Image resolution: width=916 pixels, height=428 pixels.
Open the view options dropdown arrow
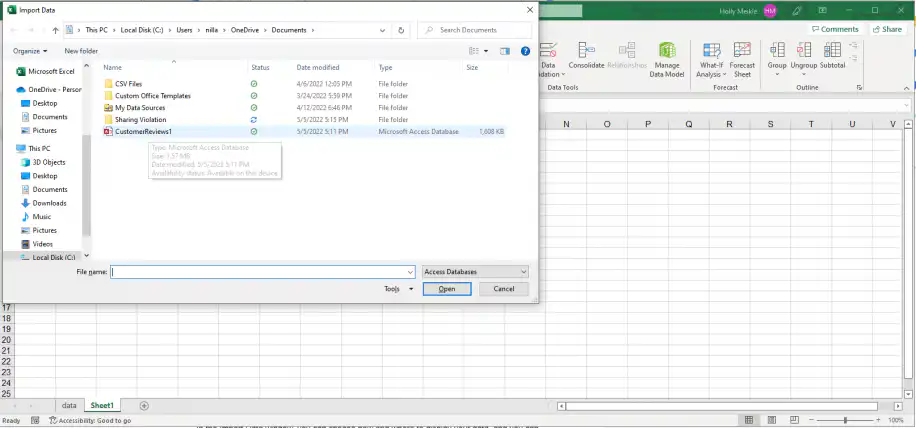click(x=485, y=51)
